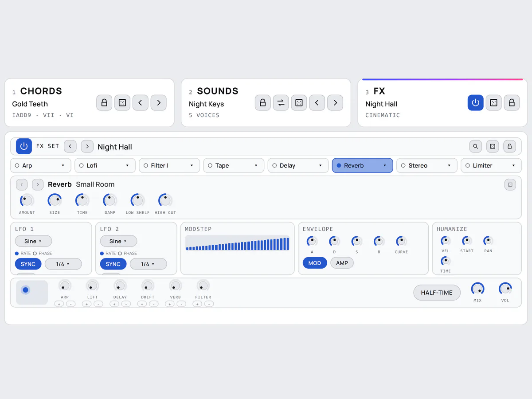Enable the Tape effect circle indicator
This screenshot has height=399, width=532.
click(210, 165)
